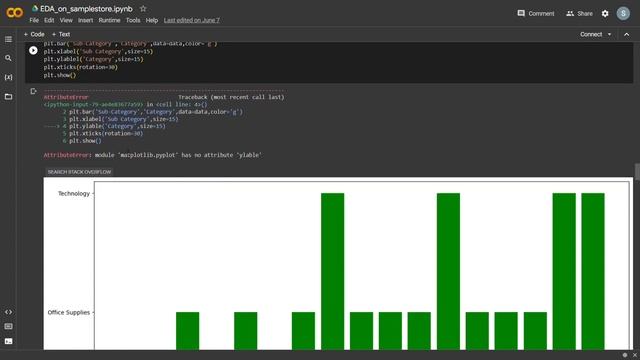Viewport: 640px width, 360px height.
Task: Click the plt.xticks(rotation=30) code line
Action: click(x=80, y=67)
